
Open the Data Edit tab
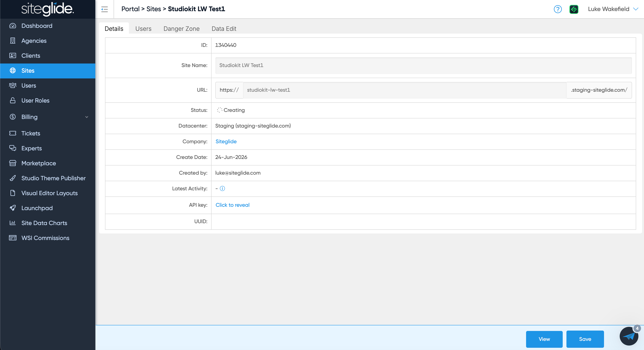point(224,29)
